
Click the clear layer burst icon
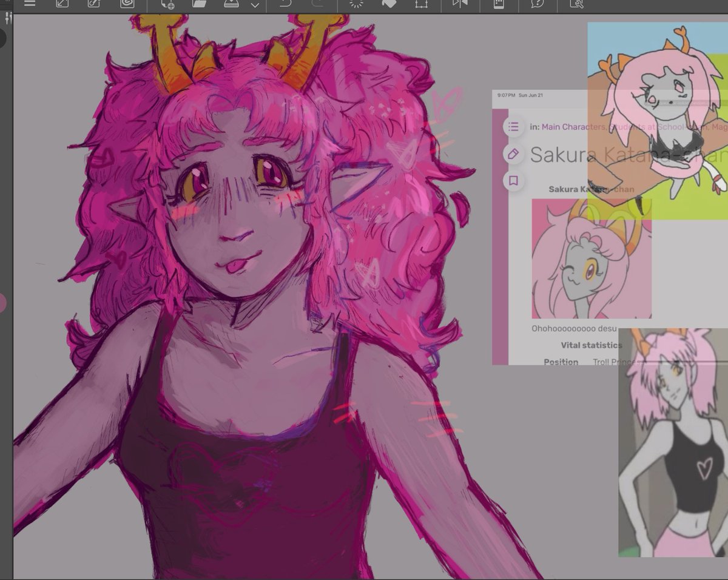tap(356, 4)
